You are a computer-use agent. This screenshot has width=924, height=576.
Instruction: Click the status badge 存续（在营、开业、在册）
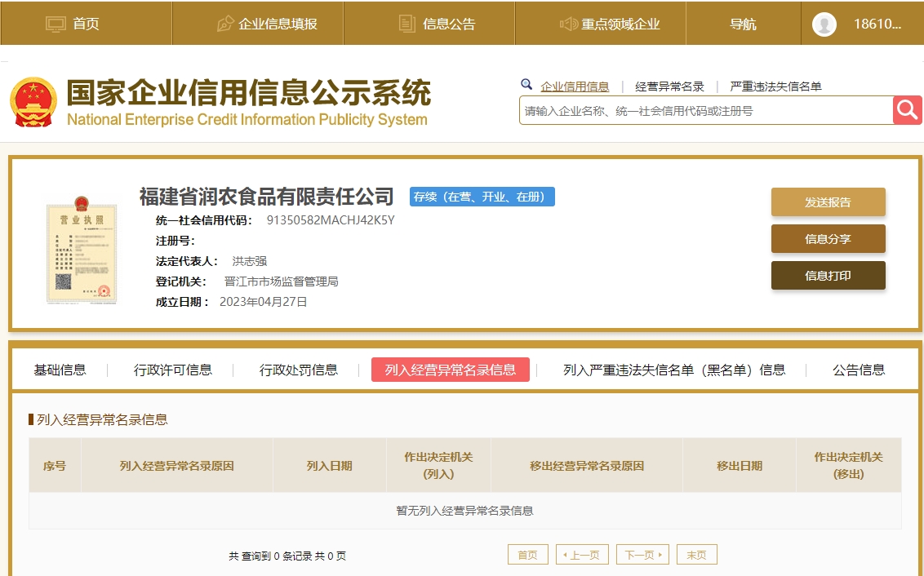(x=482, y=197)
